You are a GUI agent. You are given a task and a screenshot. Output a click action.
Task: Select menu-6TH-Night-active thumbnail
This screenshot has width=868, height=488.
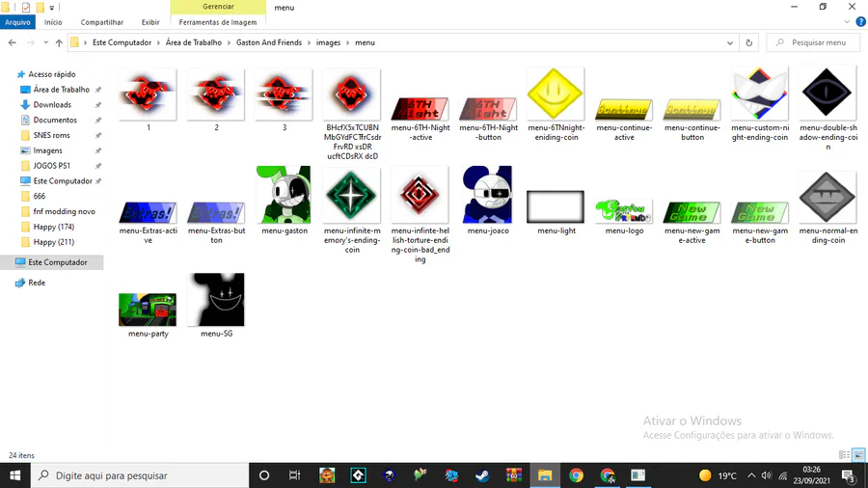tap(420, 108)
